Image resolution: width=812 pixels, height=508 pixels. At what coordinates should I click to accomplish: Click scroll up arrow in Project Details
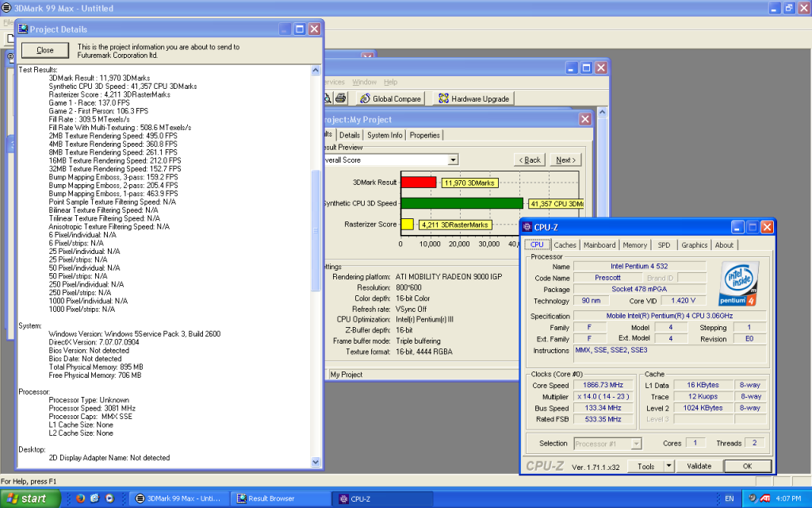(x=316, y=70)
